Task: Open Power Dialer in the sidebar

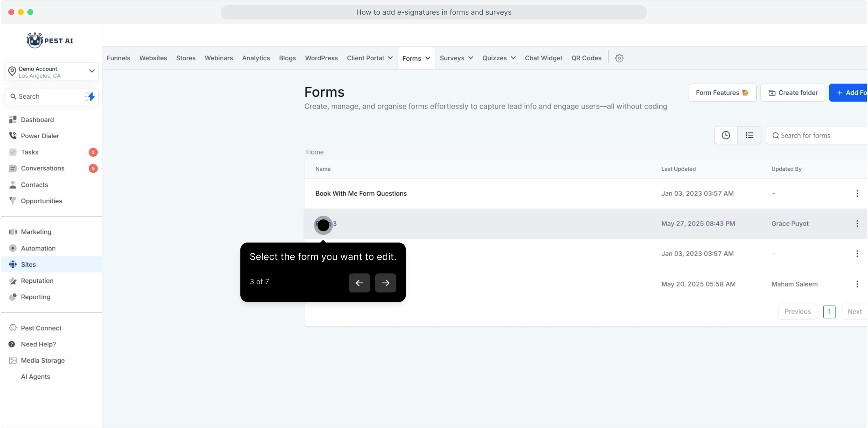Action: click(x=40, y=136)
